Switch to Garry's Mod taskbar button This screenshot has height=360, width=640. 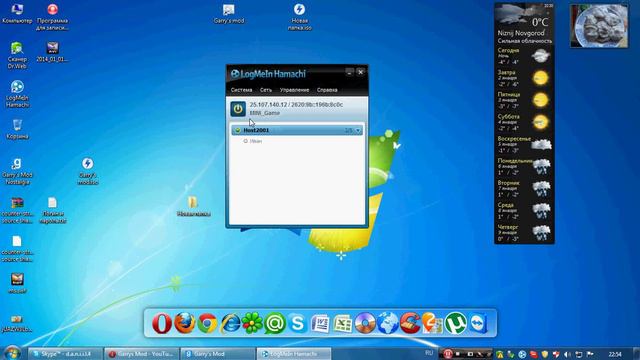click(x=218, y=354)
